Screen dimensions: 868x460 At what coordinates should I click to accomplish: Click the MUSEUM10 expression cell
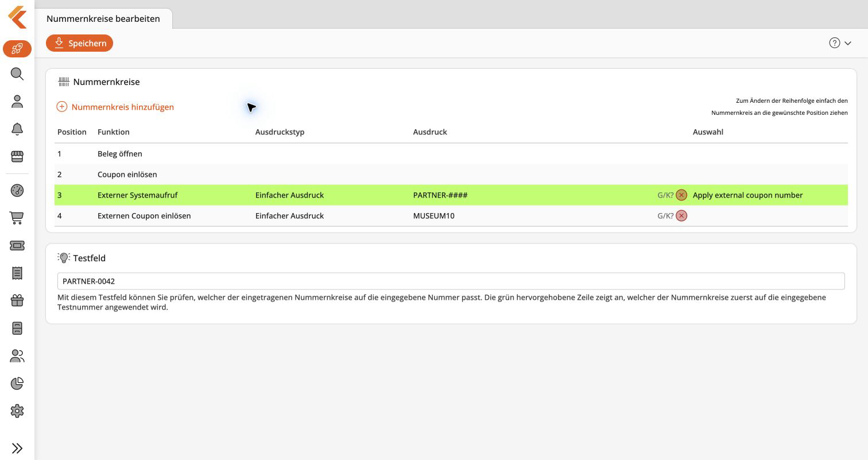click(434, 216)
